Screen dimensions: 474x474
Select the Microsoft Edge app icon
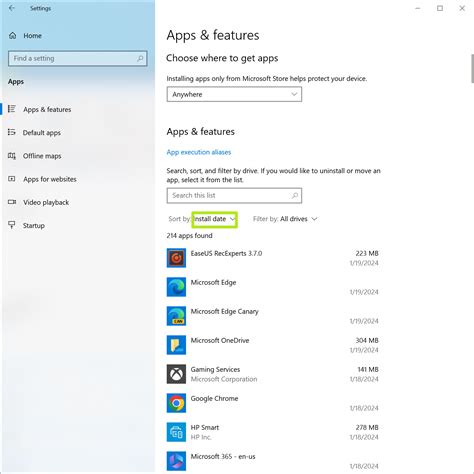coord(176,287)
